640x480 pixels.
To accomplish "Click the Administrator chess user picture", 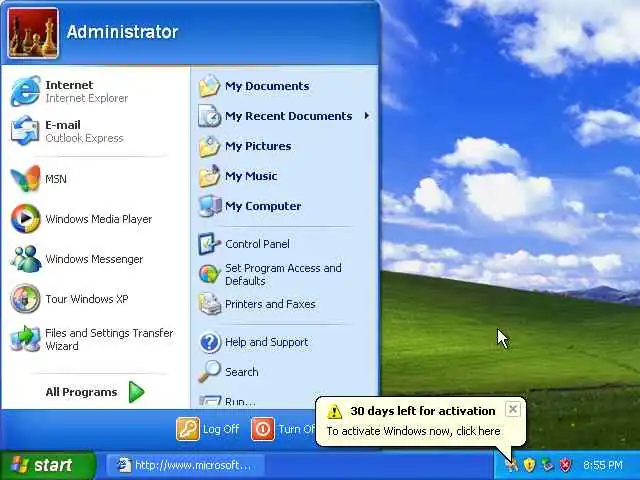I will pos(33,33).
